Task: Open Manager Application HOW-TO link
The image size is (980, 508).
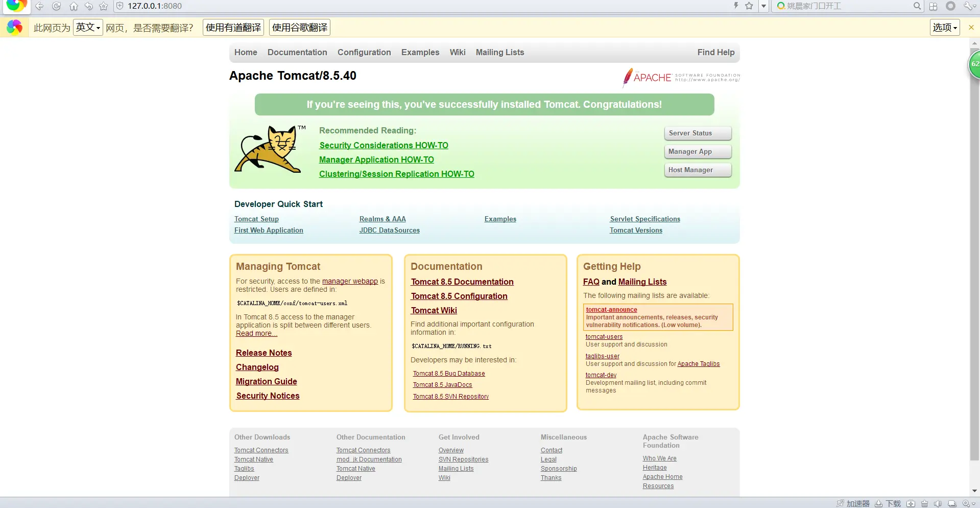Action: point(376,159)
